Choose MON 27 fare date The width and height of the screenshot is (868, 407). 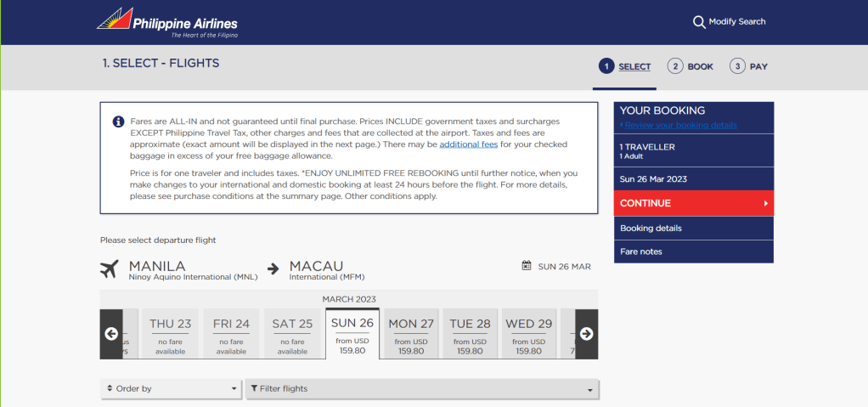point(411,335)
